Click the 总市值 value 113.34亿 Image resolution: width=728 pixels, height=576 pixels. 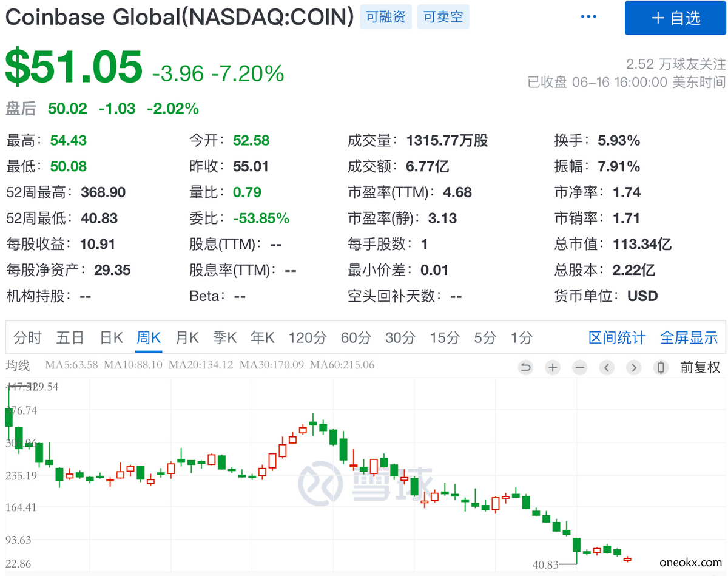point(642,244)
